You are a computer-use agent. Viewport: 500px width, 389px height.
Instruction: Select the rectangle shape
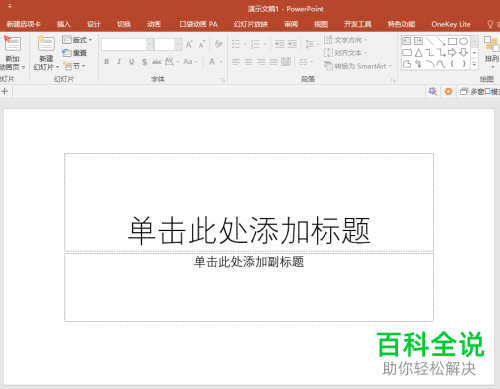(452, 41)
